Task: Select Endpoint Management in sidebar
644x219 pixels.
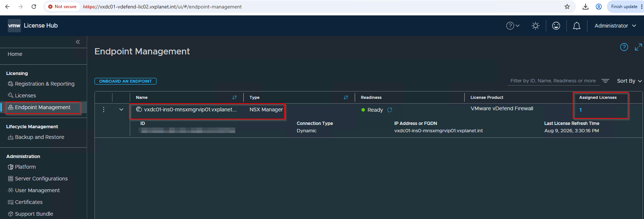Action: tap(43, 107)
